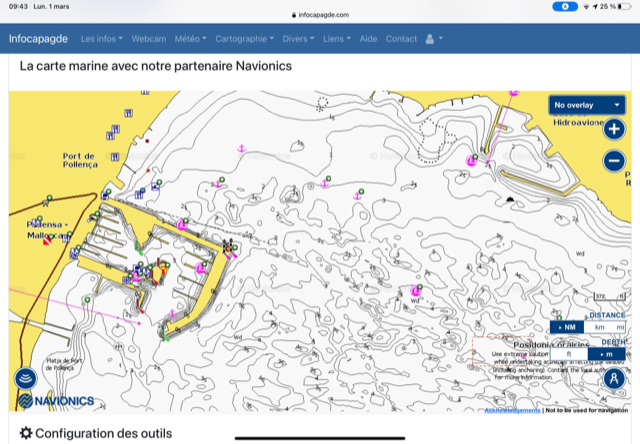Click the Infocapagde brand link
640x444 pixels.
[x=38, y=39]
